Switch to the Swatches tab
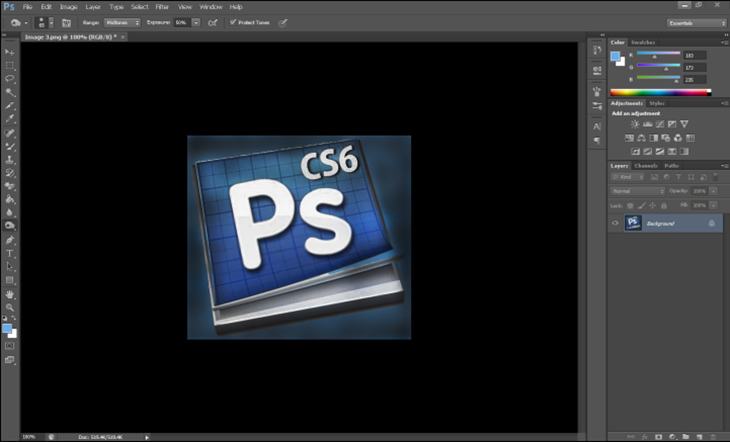 pyautogui.click(x=643, y=42)
